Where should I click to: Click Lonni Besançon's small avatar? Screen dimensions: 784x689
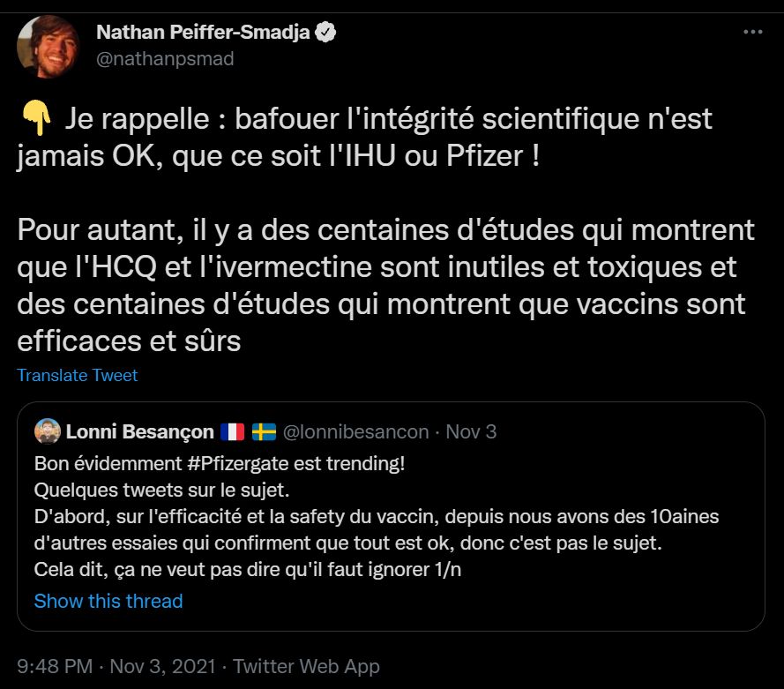(47, 431)
